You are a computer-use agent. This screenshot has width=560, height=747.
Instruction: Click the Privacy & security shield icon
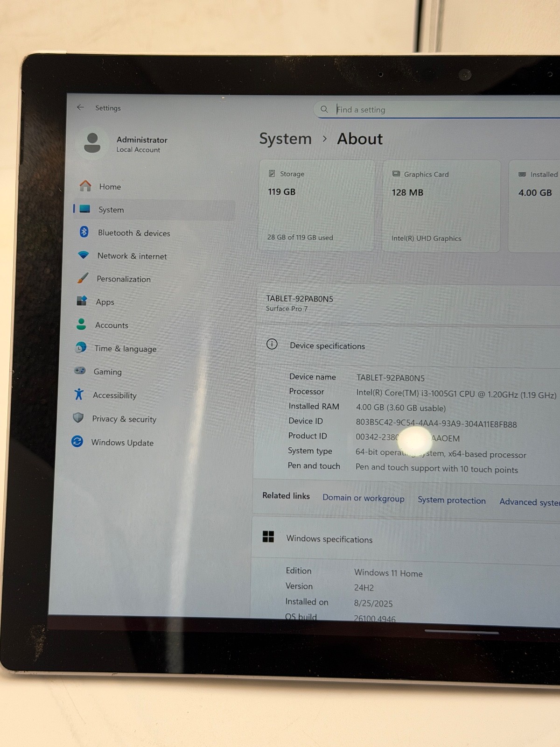78,417
